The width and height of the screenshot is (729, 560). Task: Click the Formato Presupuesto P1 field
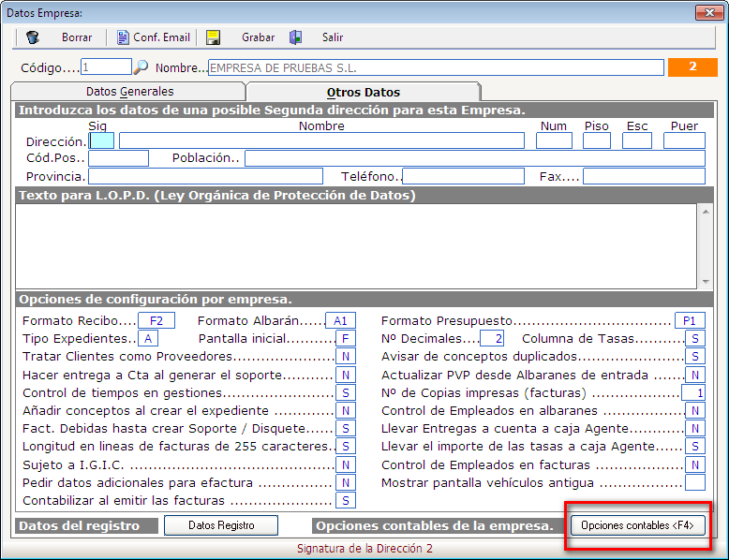[690, 320]
